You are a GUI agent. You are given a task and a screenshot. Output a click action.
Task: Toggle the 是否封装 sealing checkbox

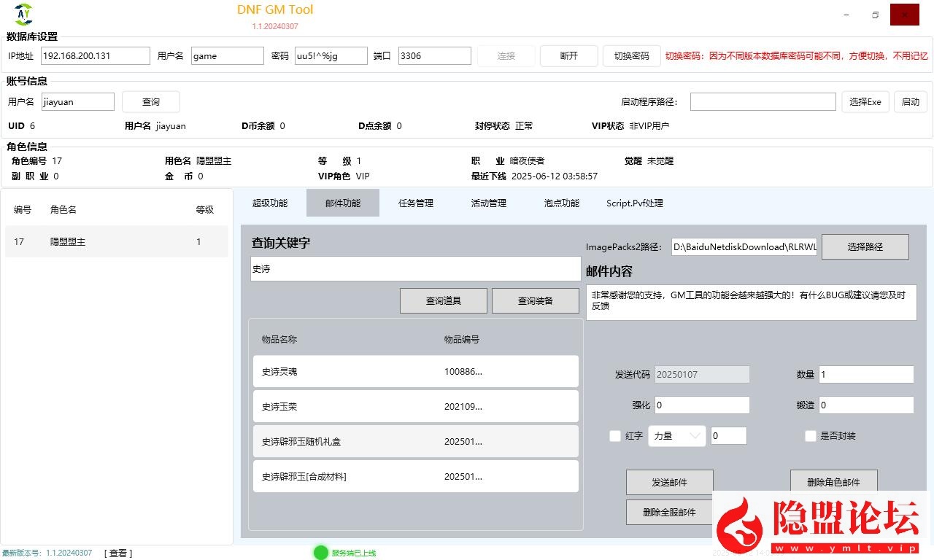(x=811, y=435)
